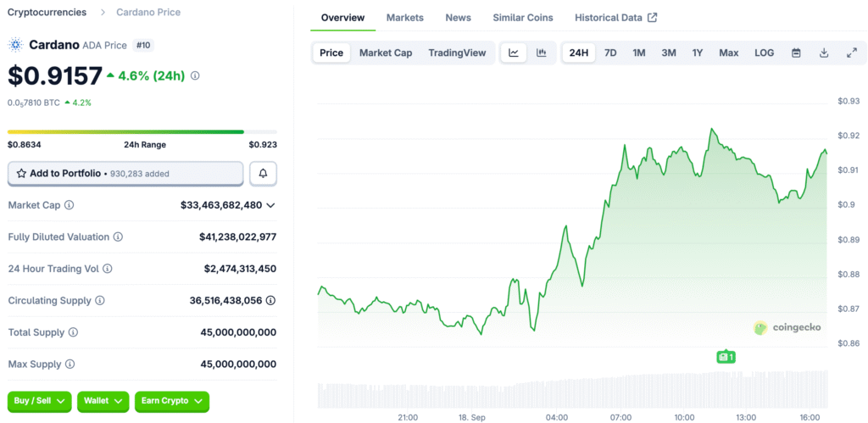Click the 24h high value $0.923
This screenshot has height=423, width=868.
coord(263,144)
